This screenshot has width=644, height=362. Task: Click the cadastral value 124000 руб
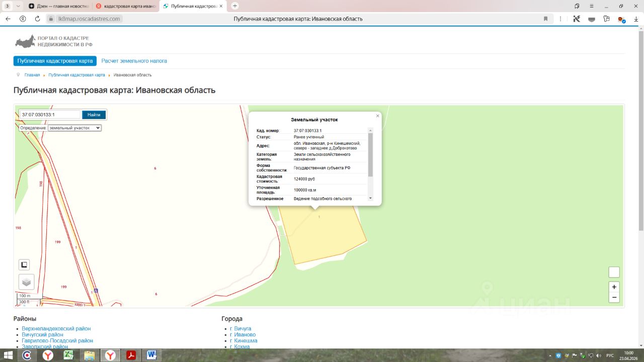304,179
